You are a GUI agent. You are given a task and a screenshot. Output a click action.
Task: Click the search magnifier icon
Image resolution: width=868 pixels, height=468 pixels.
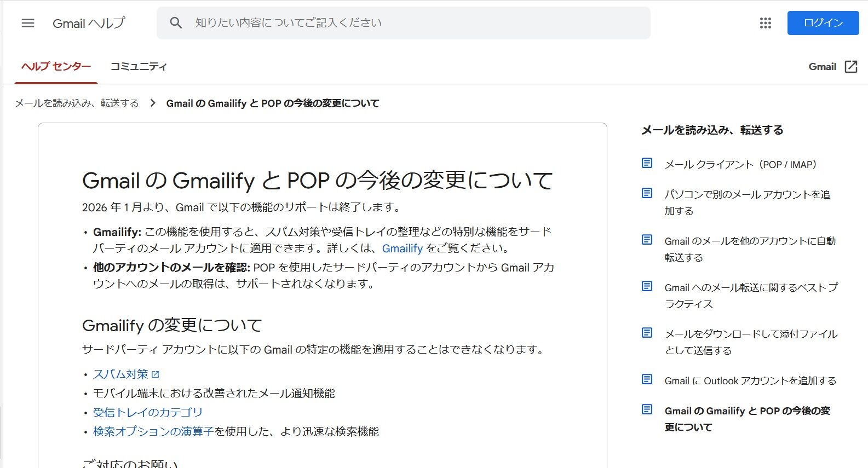click(176, 23)
